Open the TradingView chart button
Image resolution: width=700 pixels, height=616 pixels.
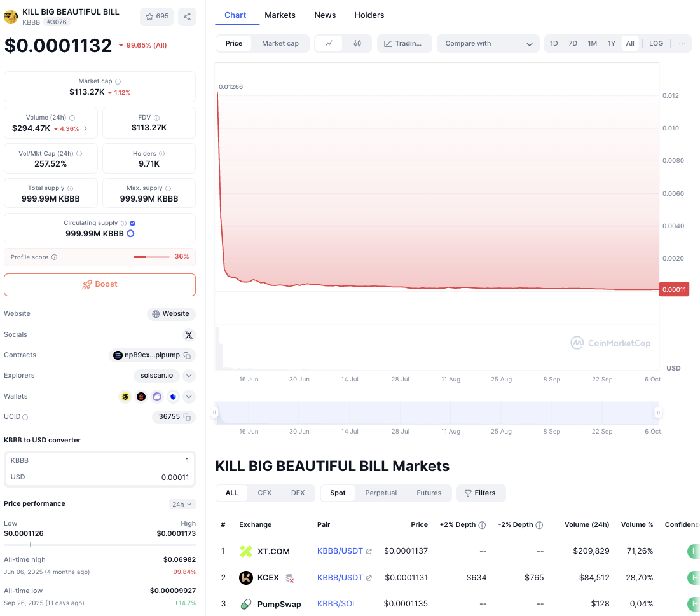click(x=404, y=43)
